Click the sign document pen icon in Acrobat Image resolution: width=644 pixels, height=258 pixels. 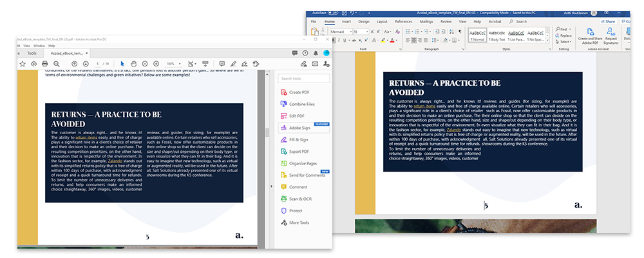click(x=244, y=64)
